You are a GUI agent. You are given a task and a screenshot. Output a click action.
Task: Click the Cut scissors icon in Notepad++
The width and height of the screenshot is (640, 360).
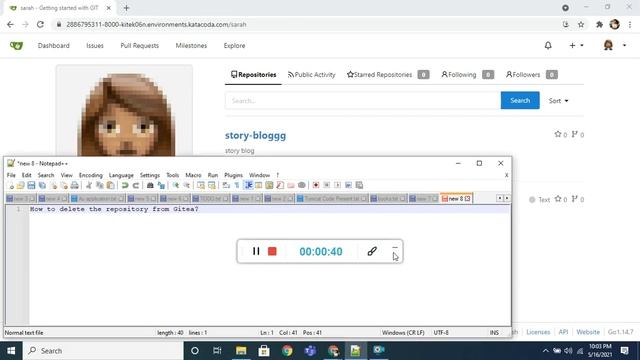coord(89,185)
